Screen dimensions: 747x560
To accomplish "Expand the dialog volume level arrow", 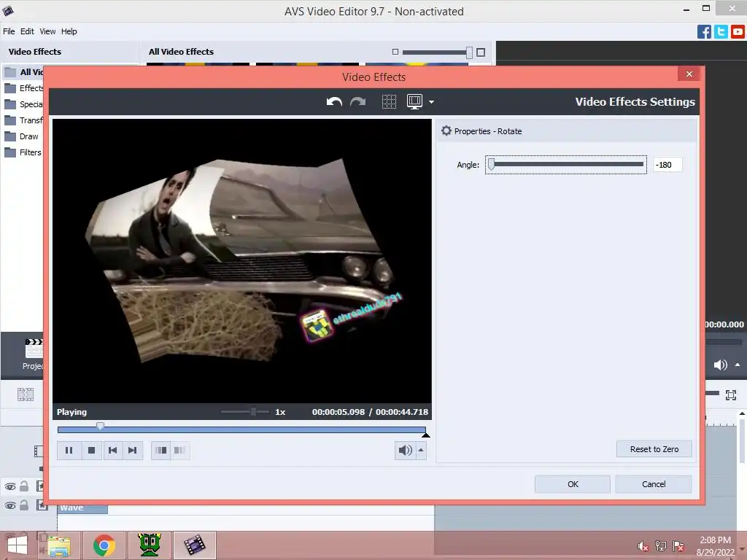I will (421, 450).
